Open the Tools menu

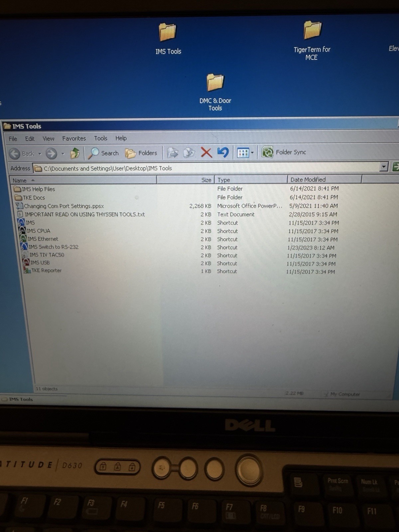tap(100, 138)
